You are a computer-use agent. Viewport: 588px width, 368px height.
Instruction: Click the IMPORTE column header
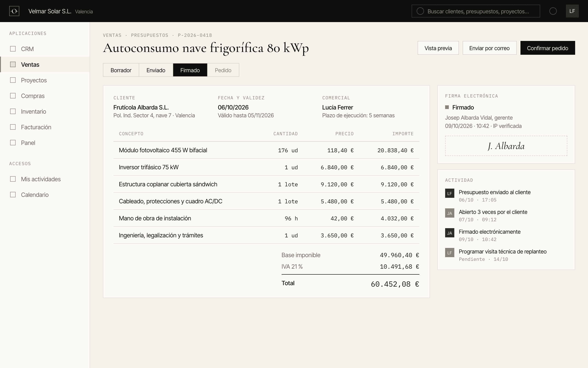click(403, 134)
